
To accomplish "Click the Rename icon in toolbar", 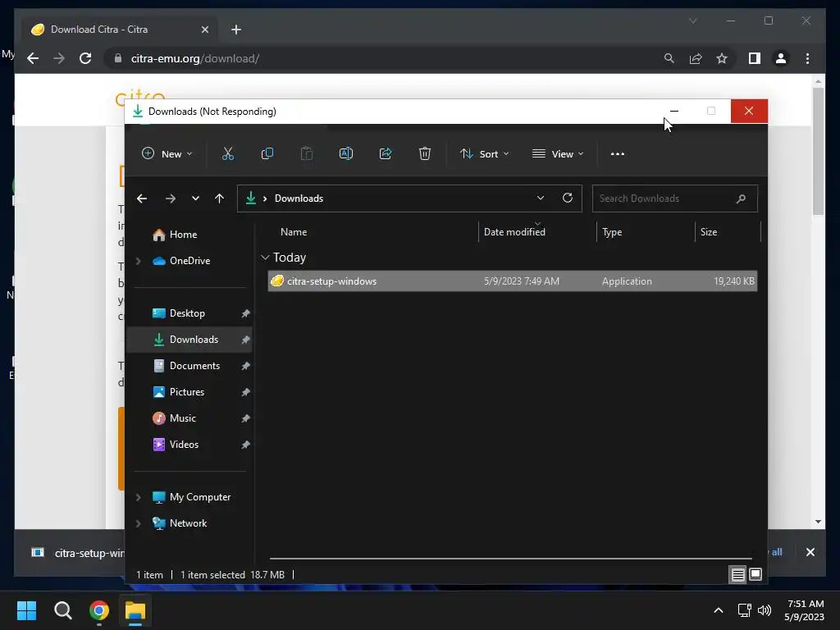I will click(346, 153).
